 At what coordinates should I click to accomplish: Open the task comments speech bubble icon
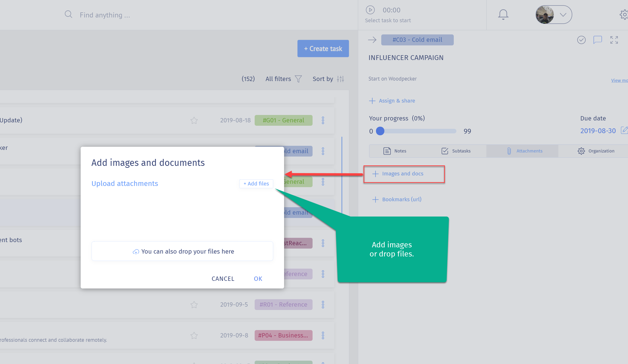click(x=597, y=40)
